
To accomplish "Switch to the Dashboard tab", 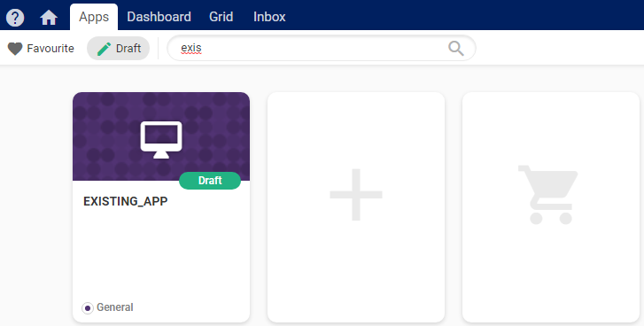I will pos(159,17).
